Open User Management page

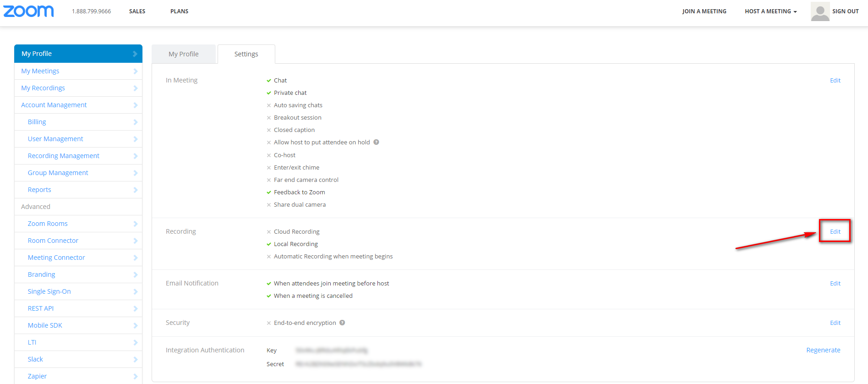(x=78, y=139)
